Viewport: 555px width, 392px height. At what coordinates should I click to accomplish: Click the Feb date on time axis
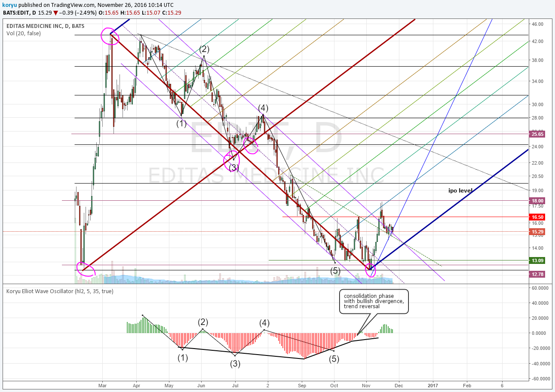tap(467, 386)
